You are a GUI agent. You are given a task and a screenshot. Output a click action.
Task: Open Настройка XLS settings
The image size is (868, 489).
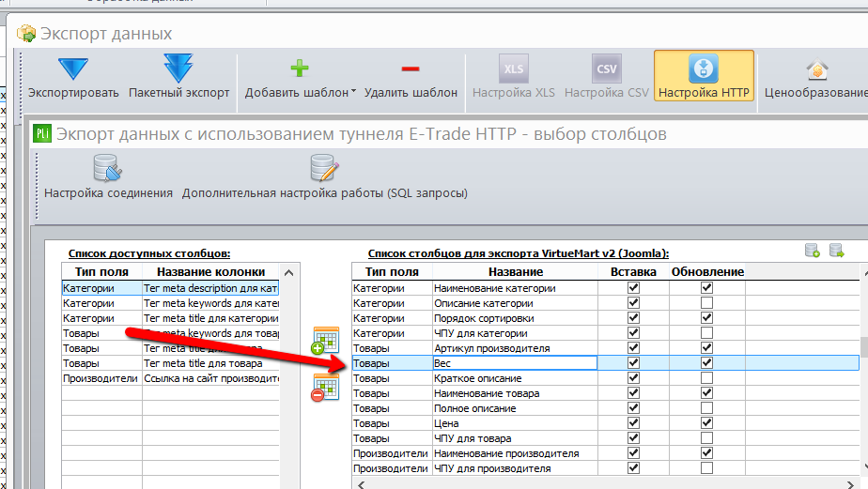point(513,78)
